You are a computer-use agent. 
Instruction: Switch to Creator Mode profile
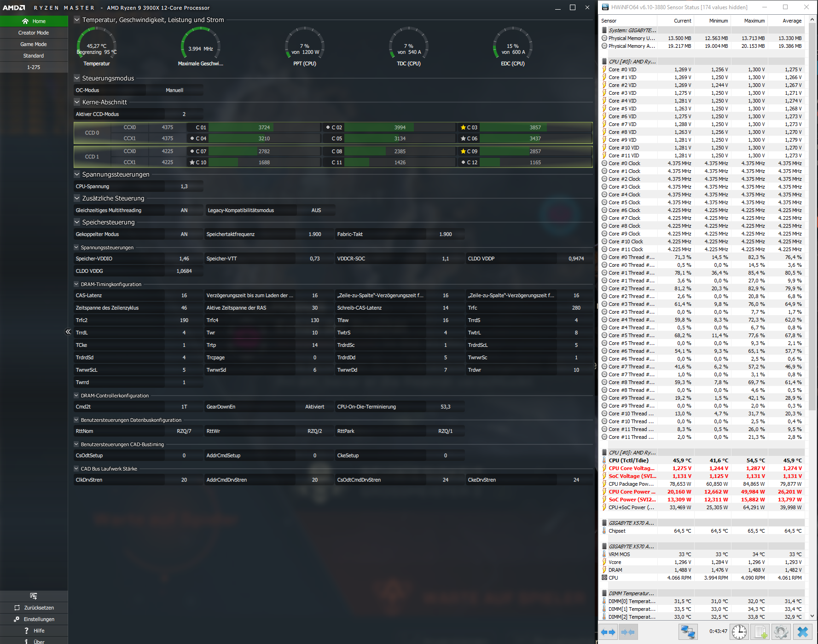(x=34, y=33)
